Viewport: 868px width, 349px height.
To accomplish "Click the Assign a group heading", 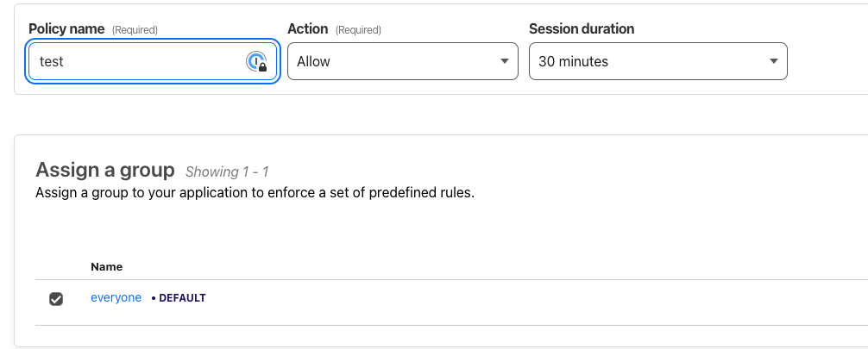I will 104,170.
